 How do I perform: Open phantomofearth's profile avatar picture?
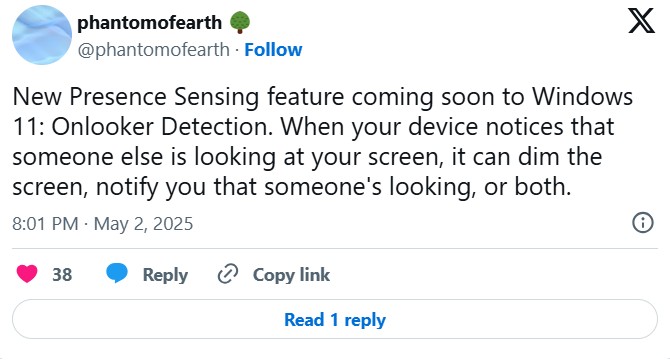coord(41,35)
